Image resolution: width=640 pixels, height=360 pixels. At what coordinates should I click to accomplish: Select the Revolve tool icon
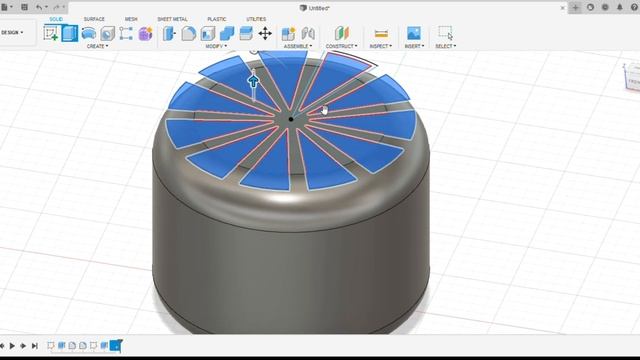pos(89,33)
